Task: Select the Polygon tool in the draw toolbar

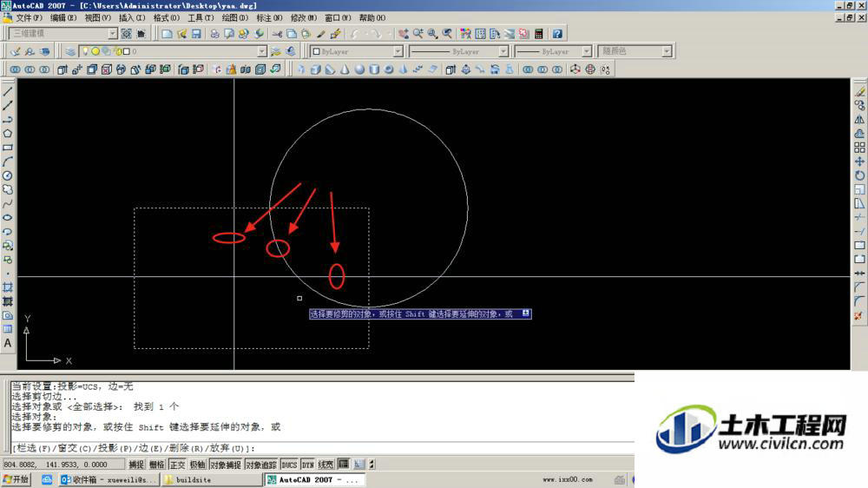Action: (x=8, y=134)
